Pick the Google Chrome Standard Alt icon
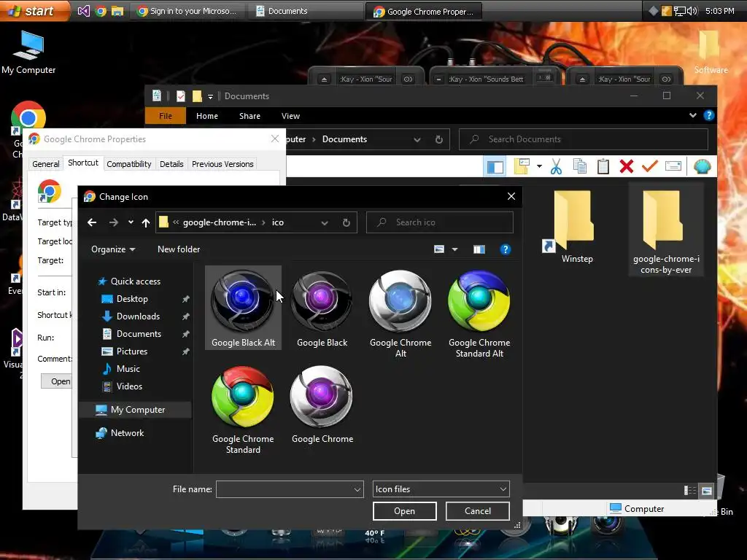747x560 pixels. tap(479, 314)
